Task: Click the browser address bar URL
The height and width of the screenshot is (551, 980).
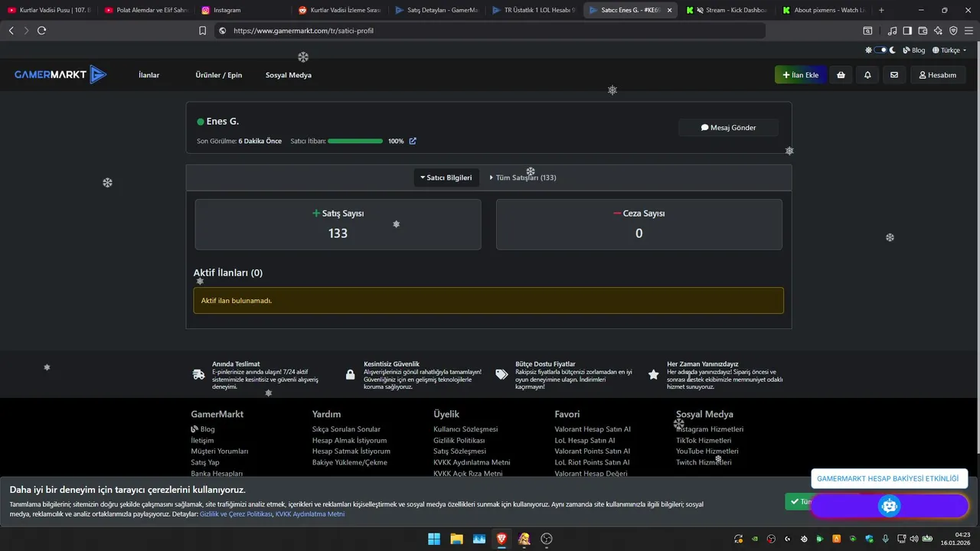Action: click(x=303, y=31)
